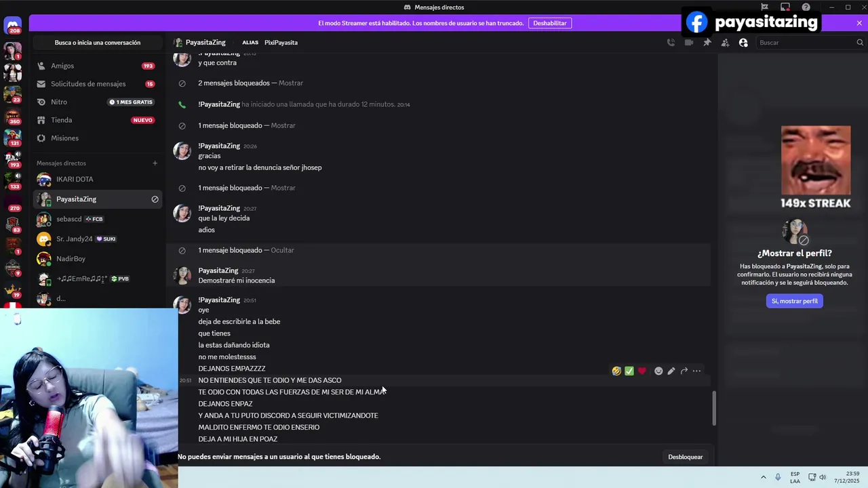
Task: Click the chat scrollbar thumb
Action: pos(713,409)
